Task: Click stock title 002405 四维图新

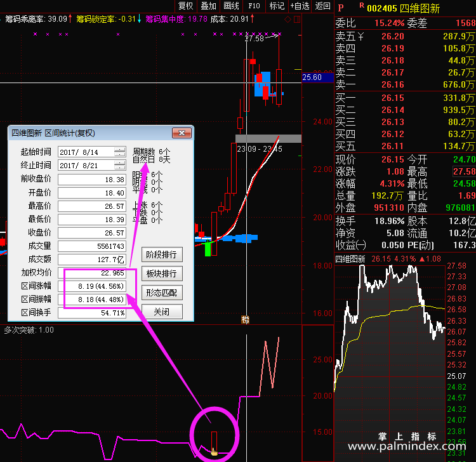Action: [404, 8]
